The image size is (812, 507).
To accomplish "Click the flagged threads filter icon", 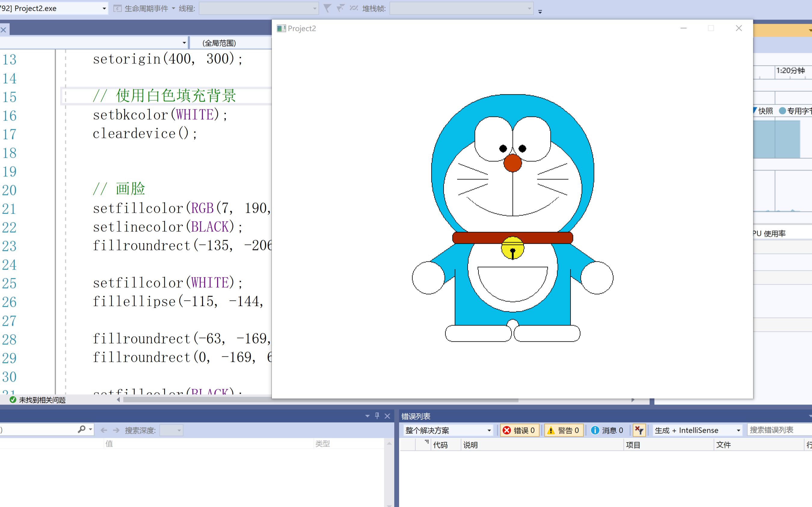I will click(340, 8).
